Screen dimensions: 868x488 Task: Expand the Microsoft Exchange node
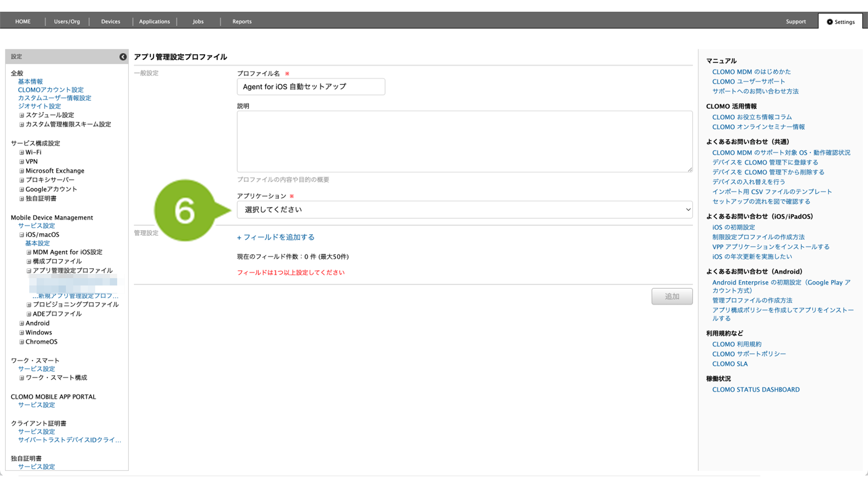click(21, 171)
